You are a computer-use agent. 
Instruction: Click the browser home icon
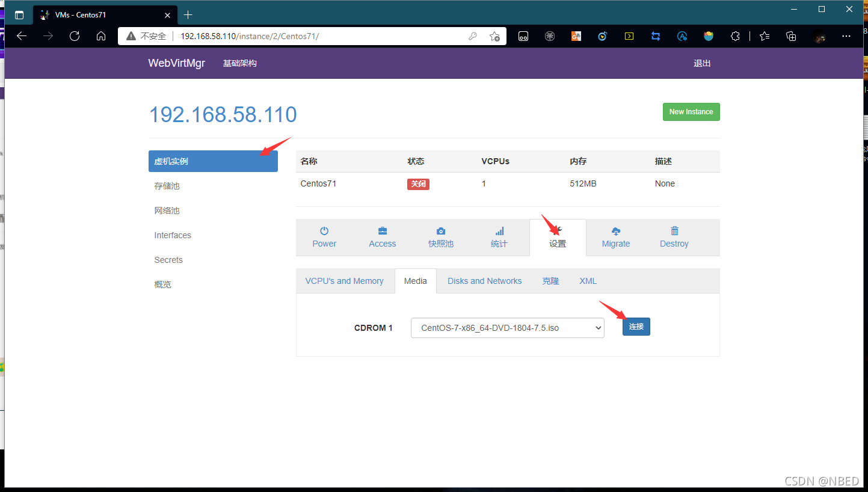point(101,36)
